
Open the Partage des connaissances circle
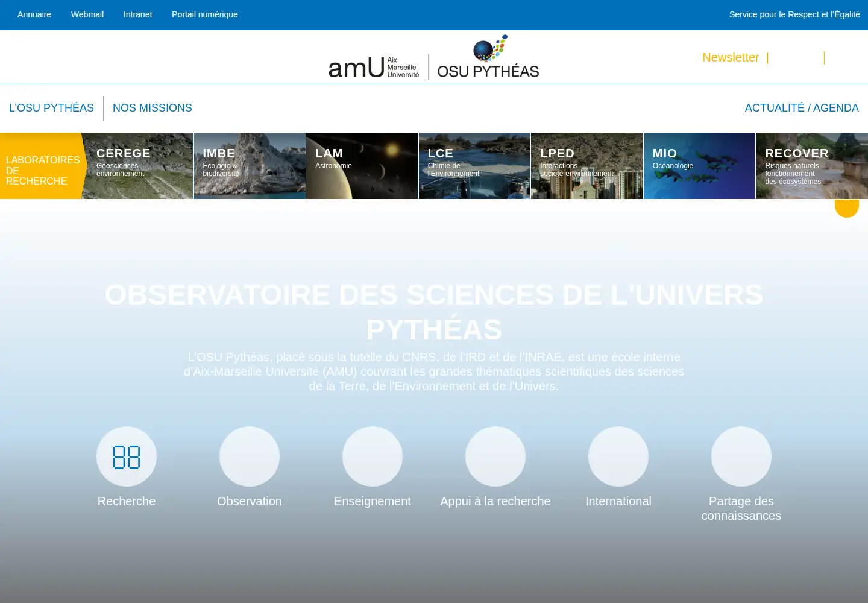coord(741,456)
